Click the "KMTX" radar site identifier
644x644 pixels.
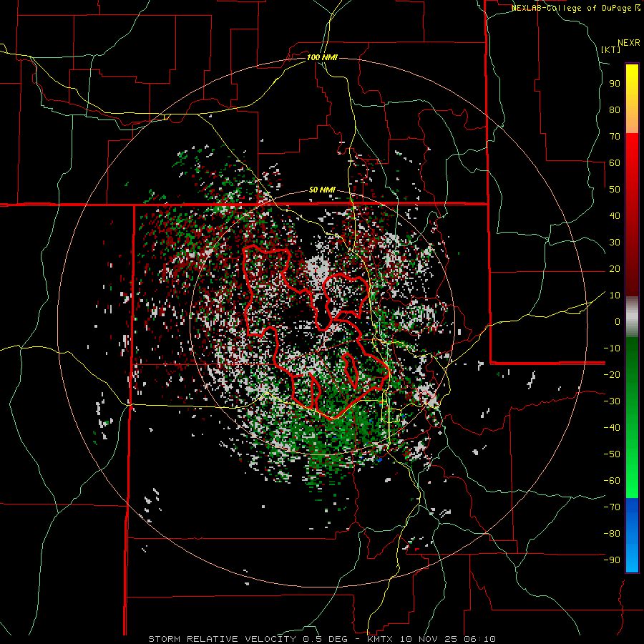click(379, 639)
